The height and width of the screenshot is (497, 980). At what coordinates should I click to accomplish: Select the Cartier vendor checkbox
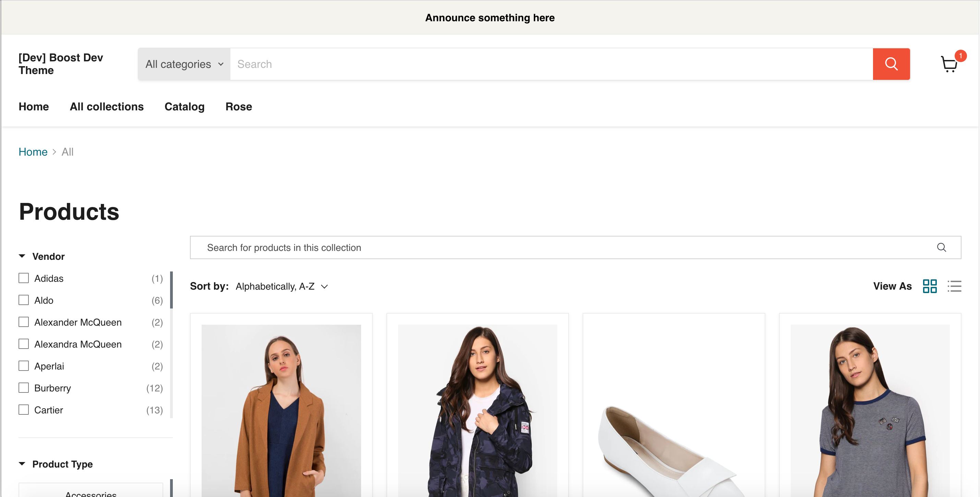24,410
